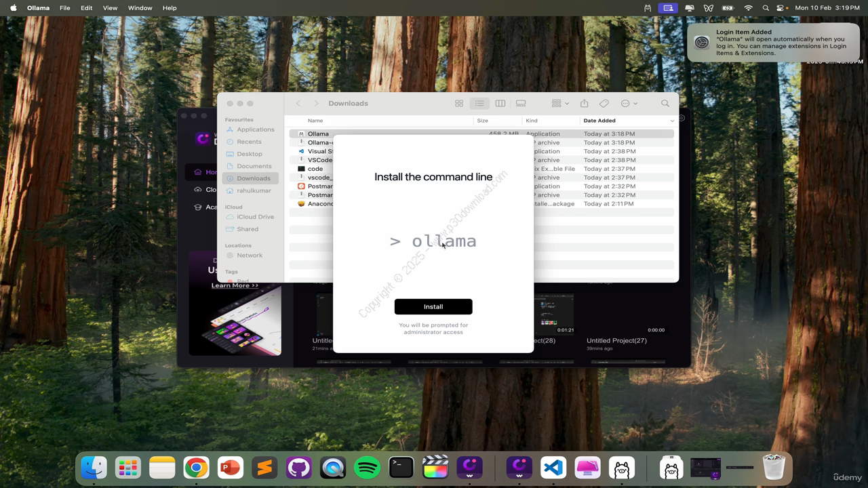Open Launchpad from the Dock
The height and width of the screenshot is (488, 868).
(x=127, y=468)
